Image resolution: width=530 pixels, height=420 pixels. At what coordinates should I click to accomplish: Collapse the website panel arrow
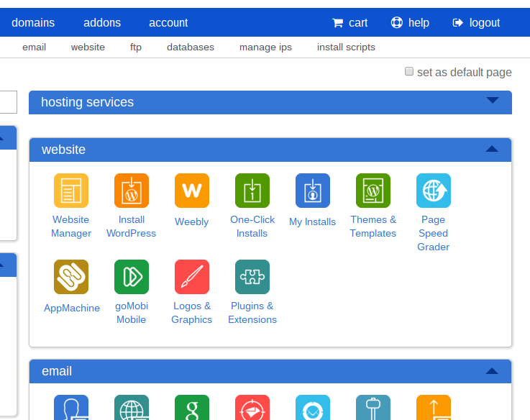click(492, 149)
